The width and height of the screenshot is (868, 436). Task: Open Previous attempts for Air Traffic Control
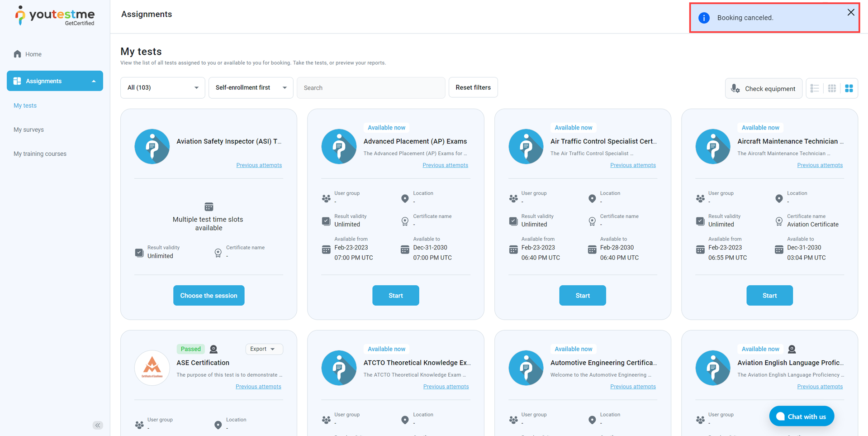click(x=632, y=165)
